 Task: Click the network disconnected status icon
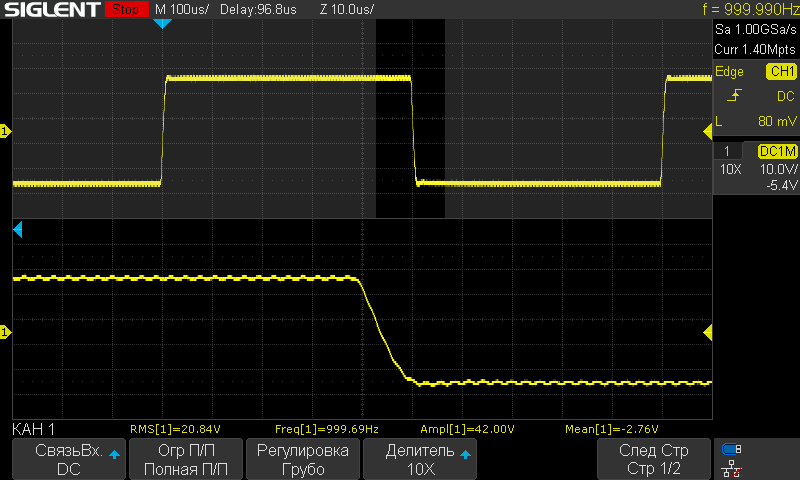pos(732,468)
